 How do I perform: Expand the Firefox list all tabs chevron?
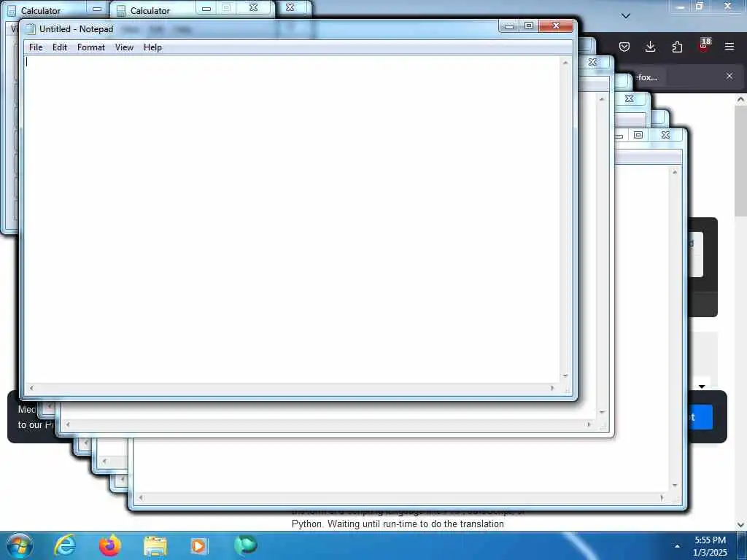pyautogui.click(x=626, y=16)
